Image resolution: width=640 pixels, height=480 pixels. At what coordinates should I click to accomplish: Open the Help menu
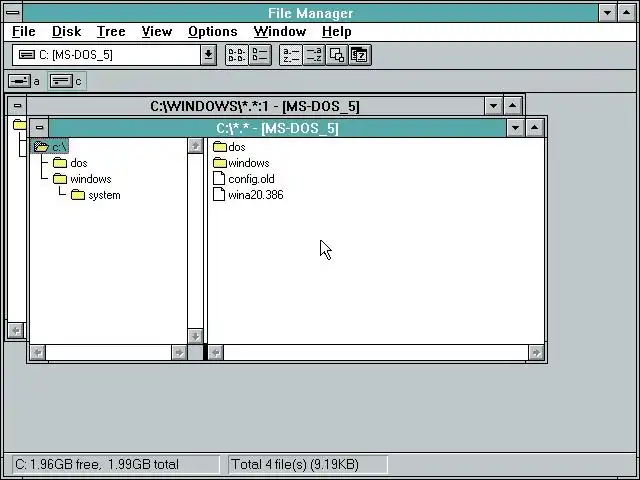pos(337,31)
